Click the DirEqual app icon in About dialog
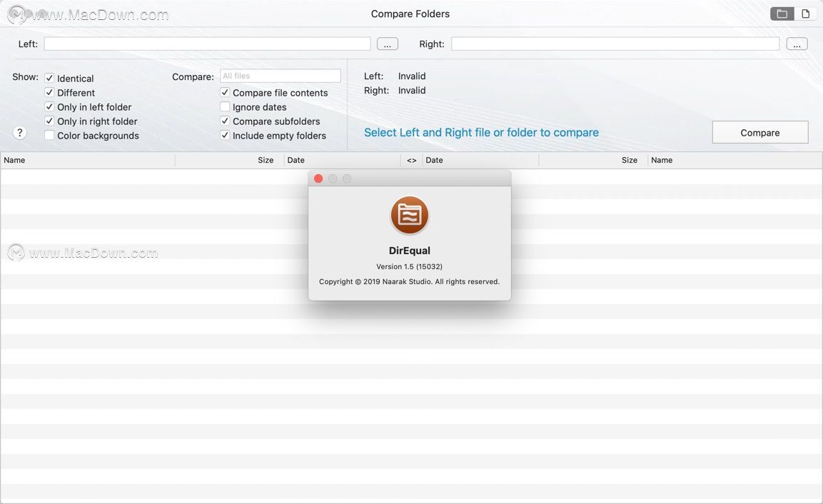 coord(410,216)
